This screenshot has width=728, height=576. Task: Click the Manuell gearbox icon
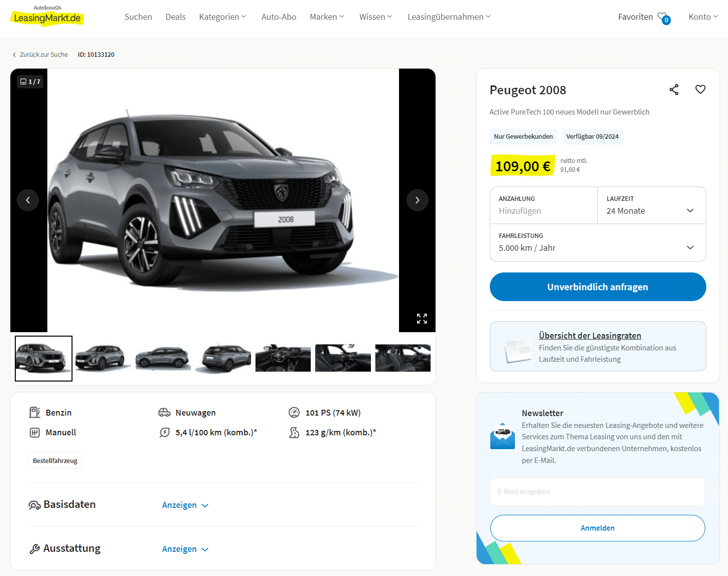35,432
